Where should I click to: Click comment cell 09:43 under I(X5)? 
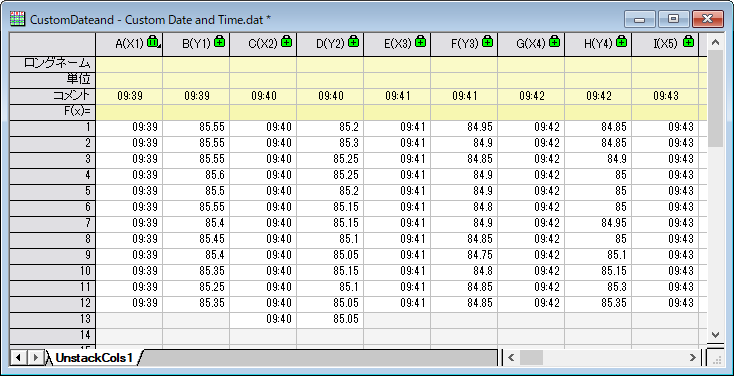click(665, 96)
